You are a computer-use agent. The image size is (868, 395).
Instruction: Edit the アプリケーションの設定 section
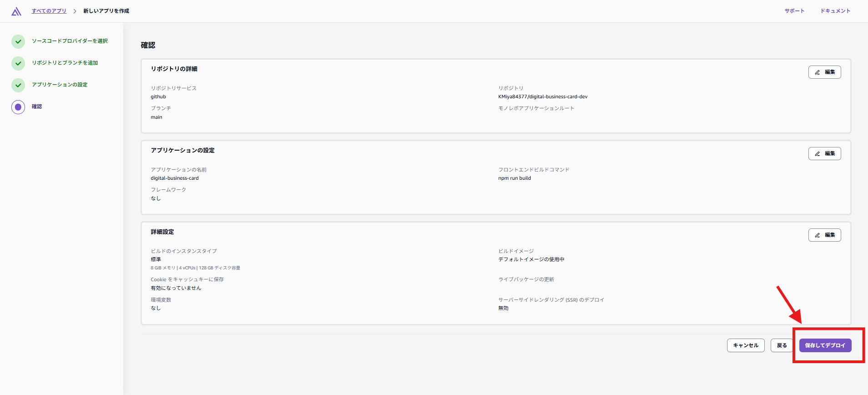(x=824, y=153)
